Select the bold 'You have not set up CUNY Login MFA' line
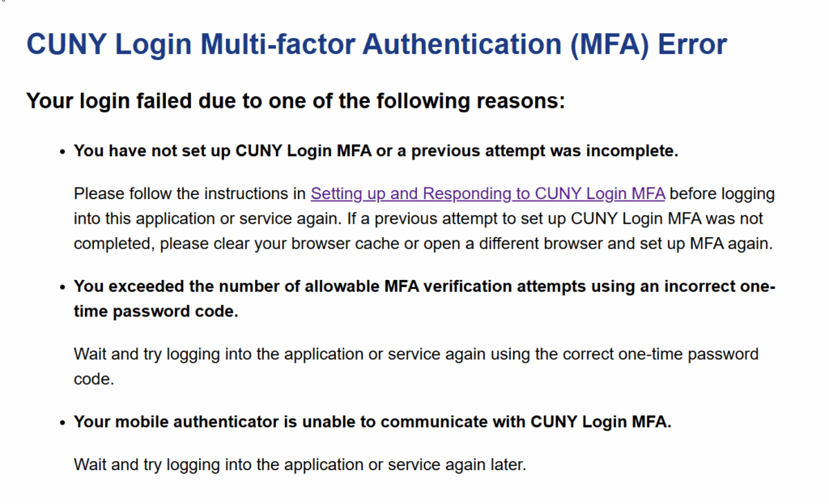The width and height of the screenshot is (829, 504). pyautogui.click(x=376, y=151)
